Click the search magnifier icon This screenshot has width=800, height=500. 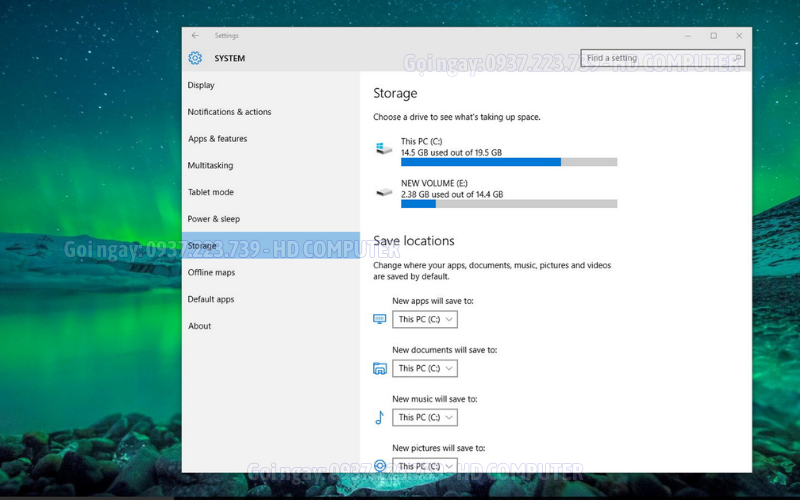tap(737, 58)
